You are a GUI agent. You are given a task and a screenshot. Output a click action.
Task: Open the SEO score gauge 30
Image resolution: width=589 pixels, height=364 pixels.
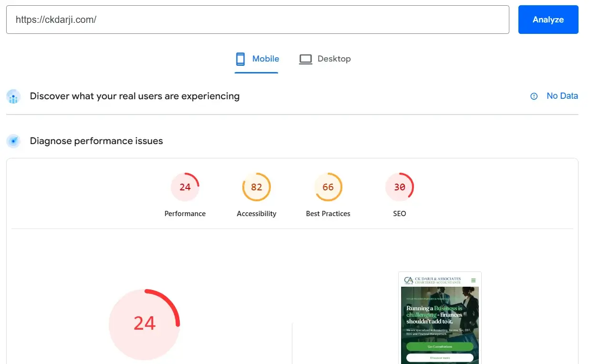(x=400, y=187)
